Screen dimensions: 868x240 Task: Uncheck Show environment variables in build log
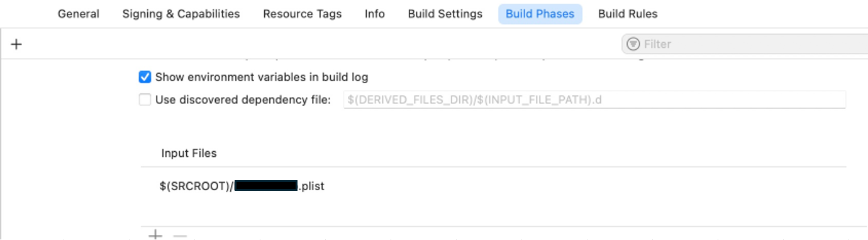[x=145, y=77]
